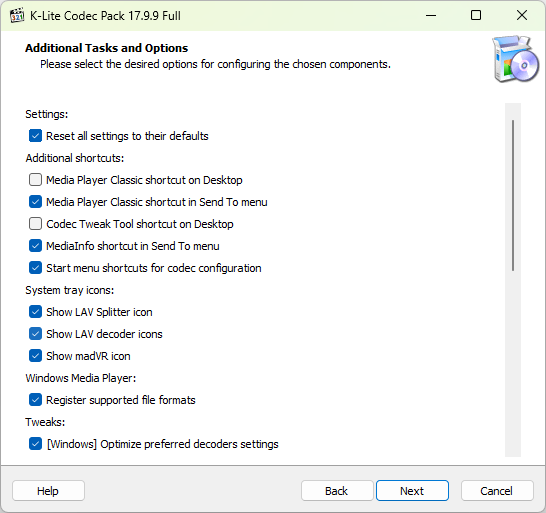Go Back to previous installer page
The image size is (546, 513).
[x=337, y=491]
